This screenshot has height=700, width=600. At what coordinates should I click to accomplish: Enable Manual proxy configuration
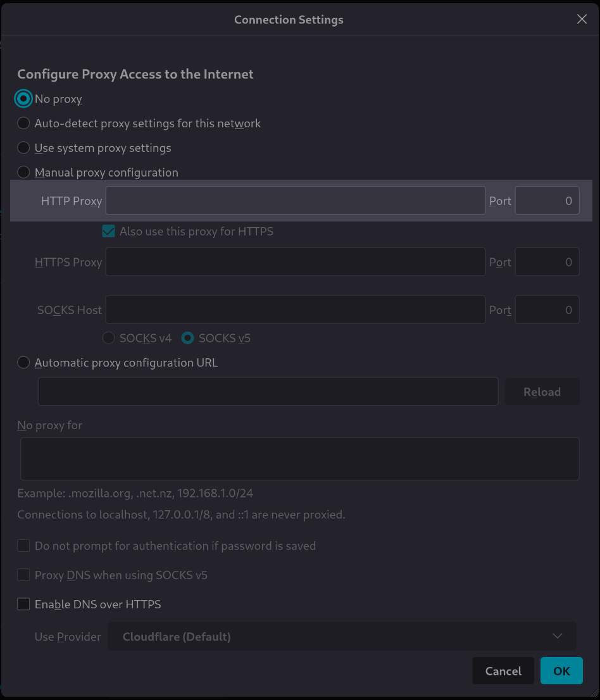click(23, 172)
